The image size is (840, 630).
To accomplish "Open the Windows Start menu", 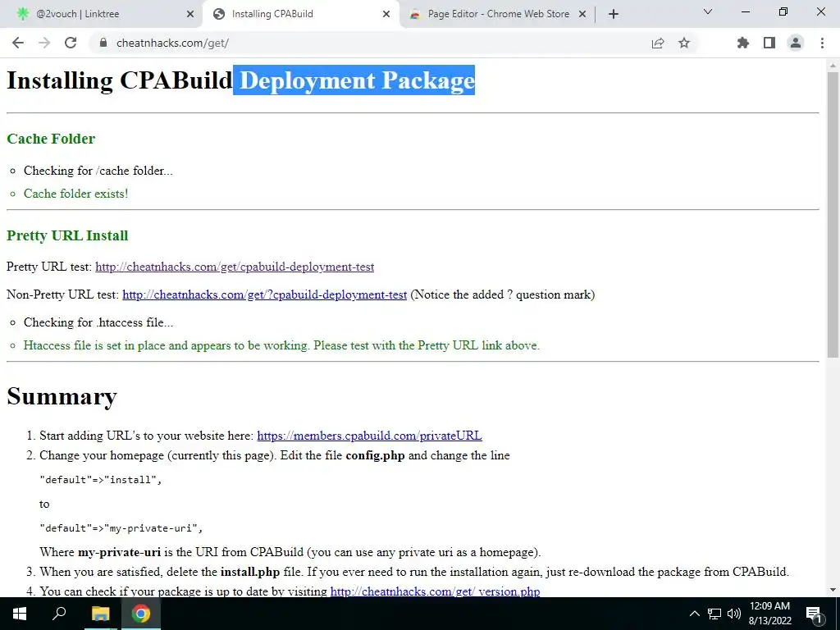I will tap(20, 614).
